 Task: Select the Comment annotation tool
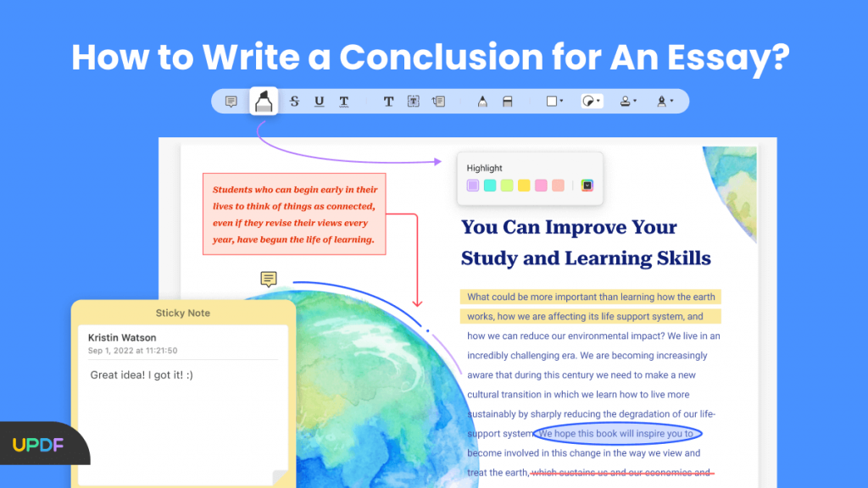click(231, 101)
